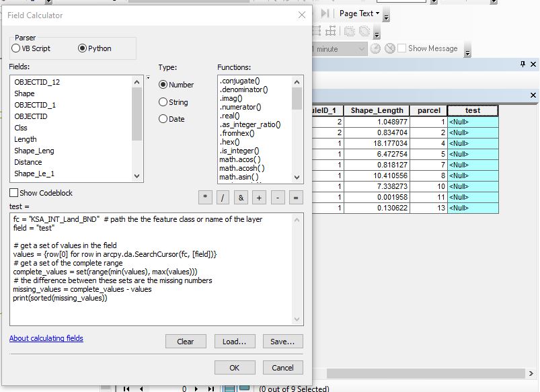Click the clock icon beside the minute dropdown
The width and height of the screenshot is (540, 392).
point(375,48)
